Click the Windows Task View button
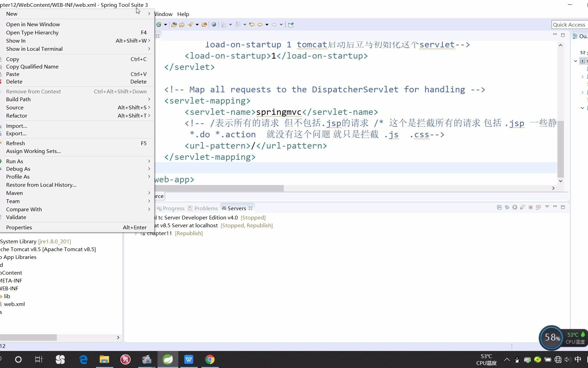This screenshot has width=588, height=368. pyautogui.click(x=39, y=359)
